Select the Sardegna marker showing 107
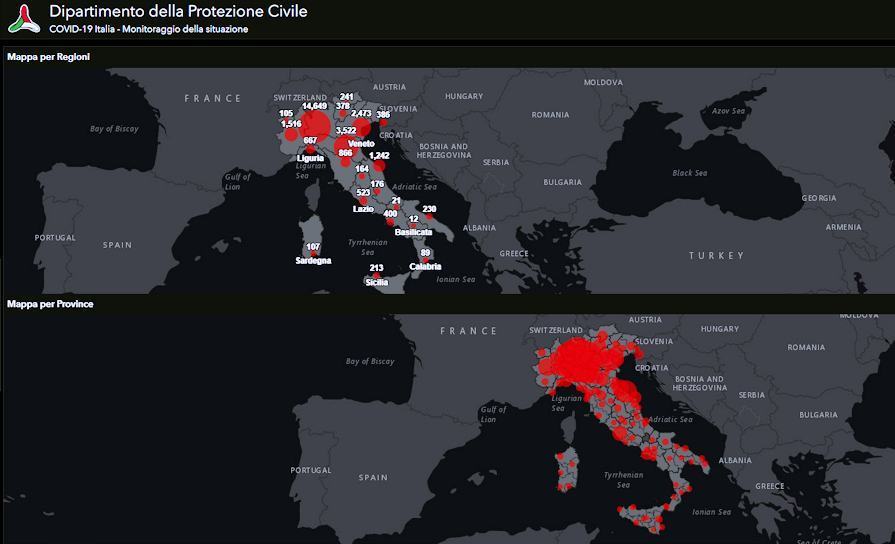The width and height of the screenshot is (895, 544). tap(313, 254)
